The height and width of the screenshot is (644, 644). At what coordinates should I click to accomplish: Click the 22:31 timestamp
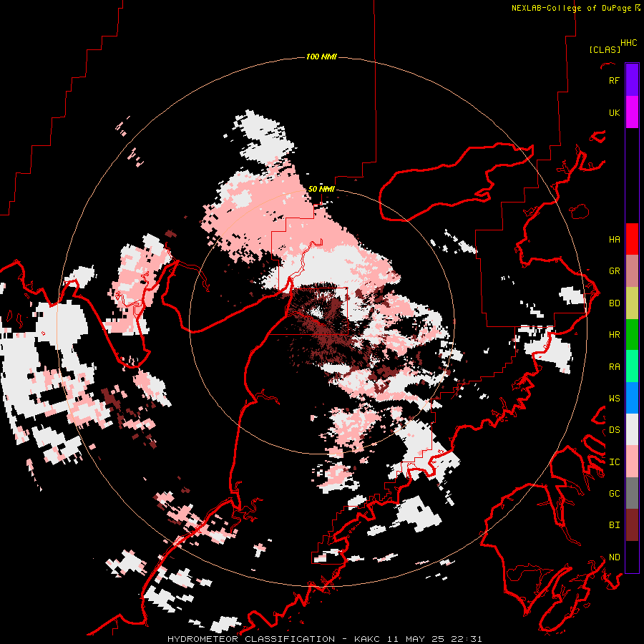click(466, 639)
